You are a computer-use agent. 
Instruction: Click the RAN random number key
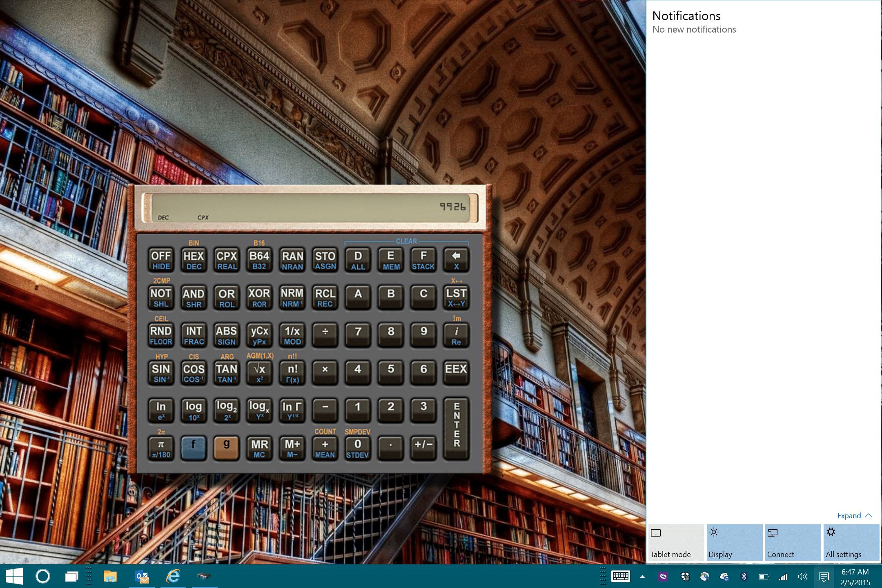pyautogui.click(x=292, y=260)
